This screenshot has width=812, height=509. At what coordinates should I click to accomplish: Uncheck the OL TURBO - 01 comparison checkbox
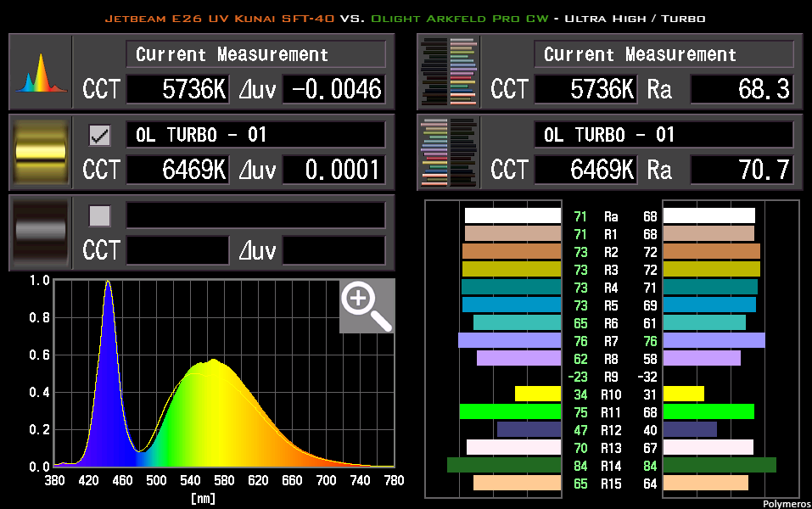99,134
